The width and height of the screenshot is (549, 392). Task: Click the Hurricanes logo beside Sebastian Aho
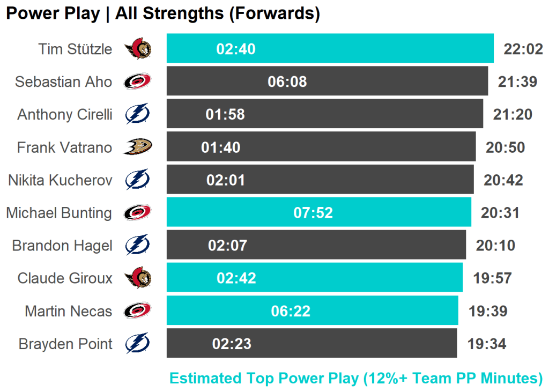[138, 82]
